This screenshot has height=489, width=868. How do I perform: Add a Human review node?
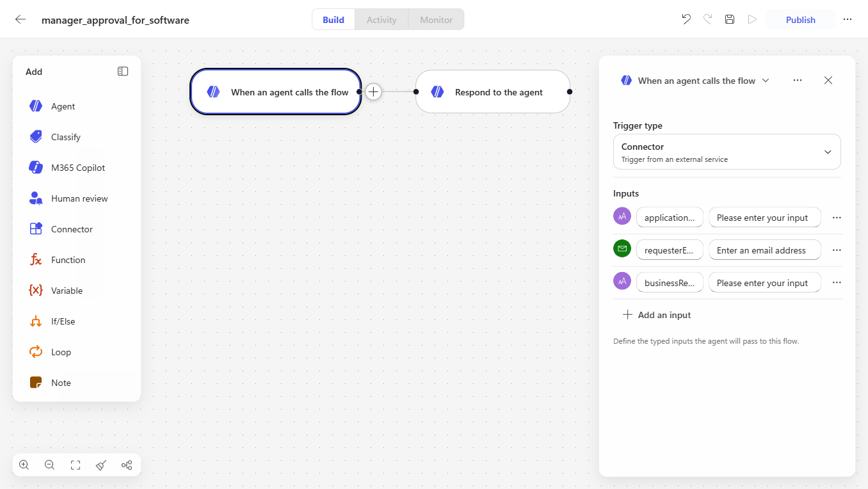click(x=77, y=198)
